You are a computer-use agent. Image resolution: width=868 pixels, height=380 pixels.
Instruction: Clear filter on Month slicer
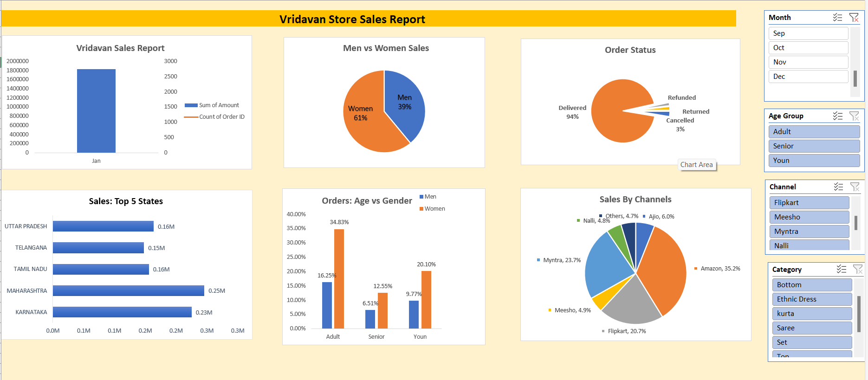point(854,18)
